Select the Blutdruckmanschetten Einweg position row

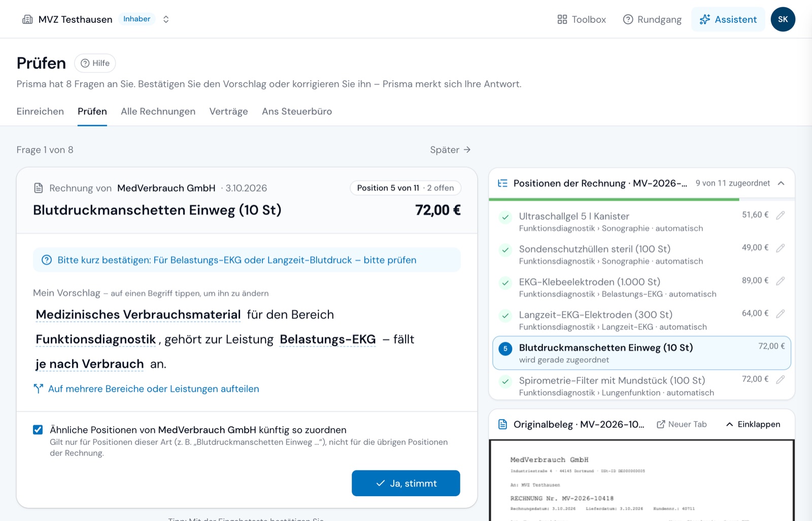(x=641, y=353)
